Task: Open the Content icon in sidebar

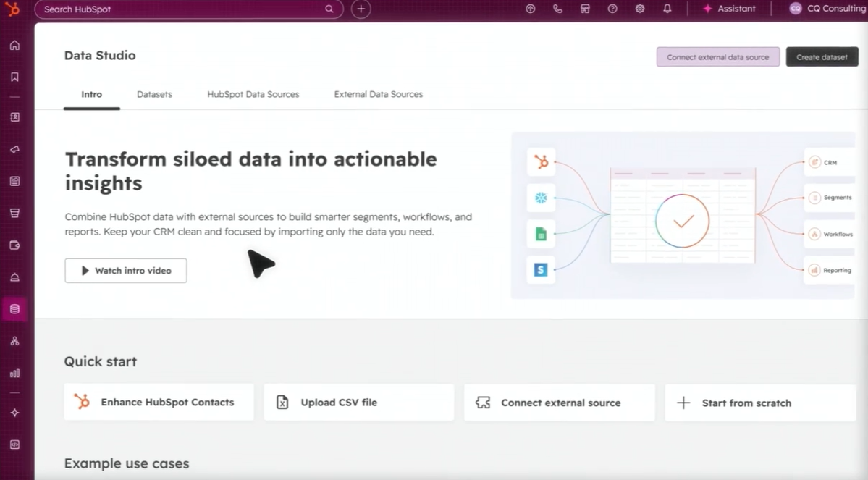Action: pyautogui.click(x=15, y=181)
